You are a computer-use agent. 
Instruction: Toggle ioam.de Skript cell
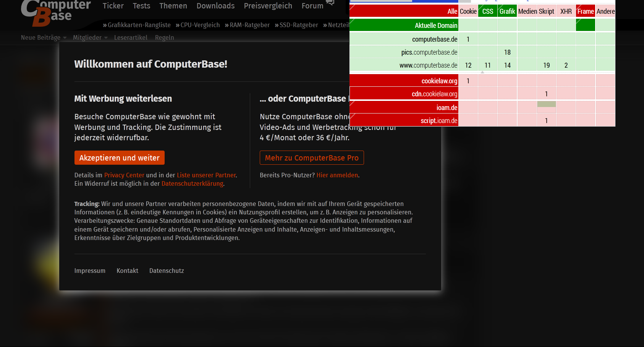pos(547,107)
